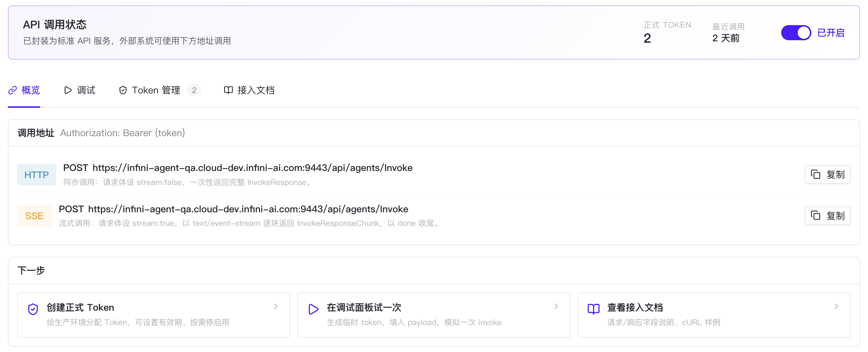Click the chevron on 创建正式 Token card
The image size is (868, 352).
point(276,306)
